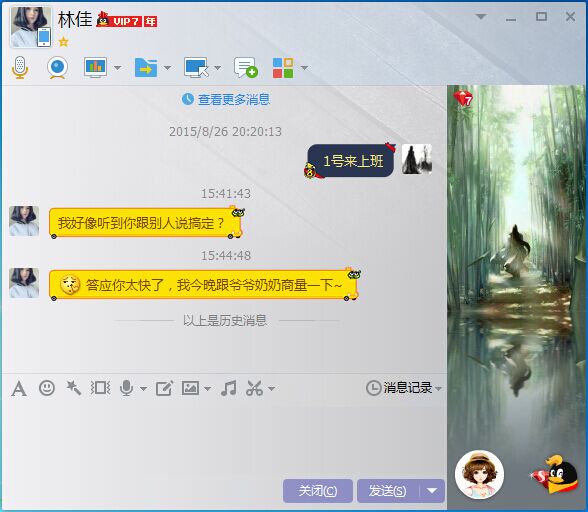Open the remote desktop control icon
This screenshot has width=588, height=512.
click(x=196, y=68)
